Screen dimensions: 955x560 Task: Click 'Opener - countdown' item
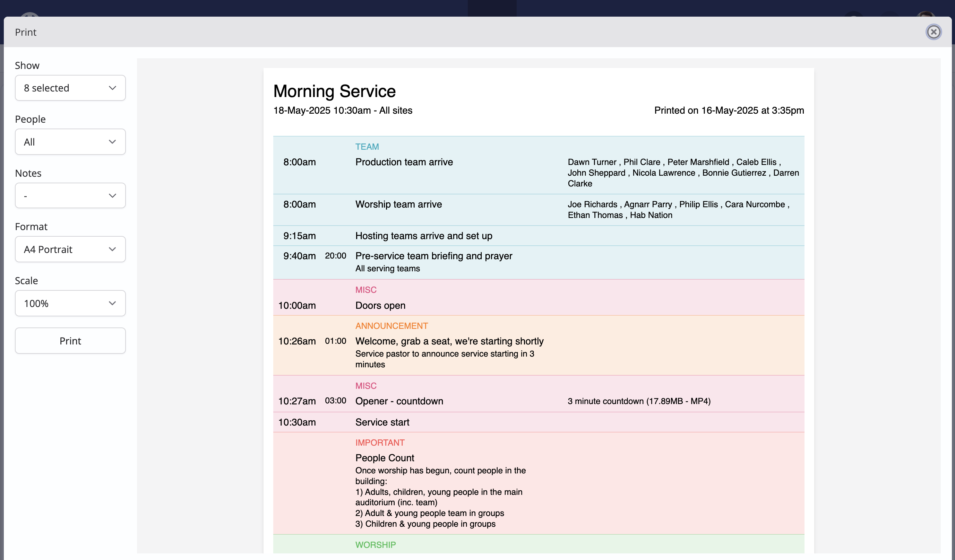tap(399, 401)
